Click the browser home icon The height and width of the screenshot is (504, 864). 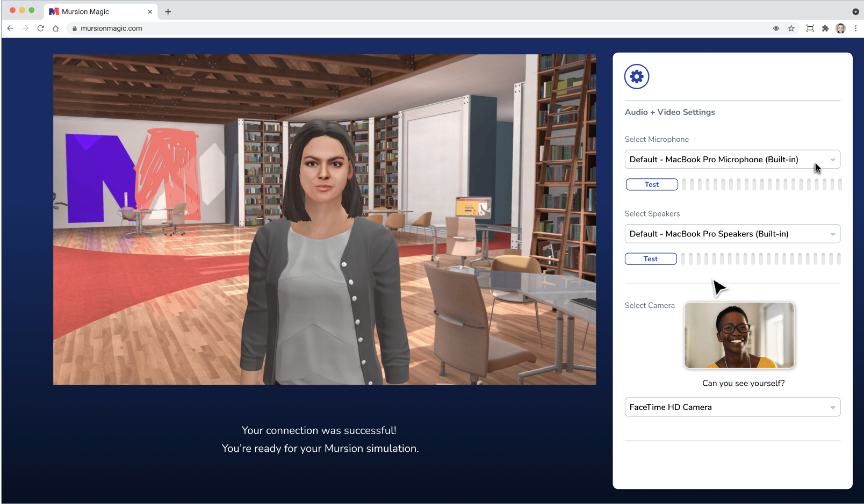click(x=56, y=28)
